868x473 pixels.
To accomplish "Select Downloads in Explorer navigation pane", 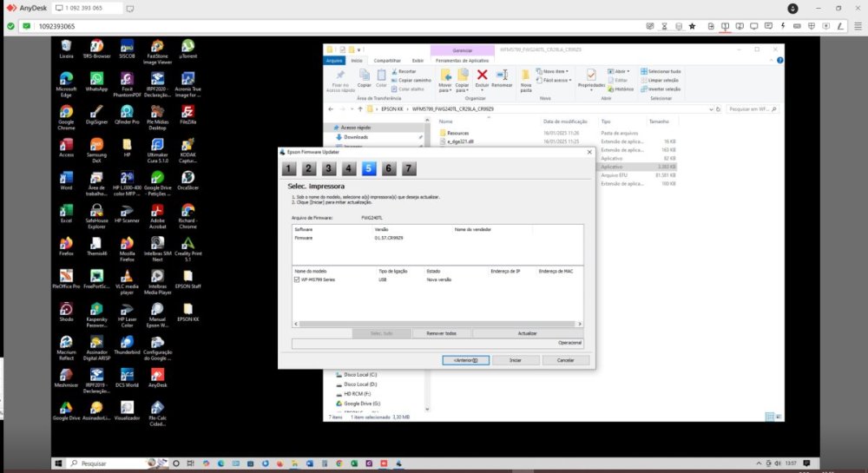I will click(x=355, y=137).
